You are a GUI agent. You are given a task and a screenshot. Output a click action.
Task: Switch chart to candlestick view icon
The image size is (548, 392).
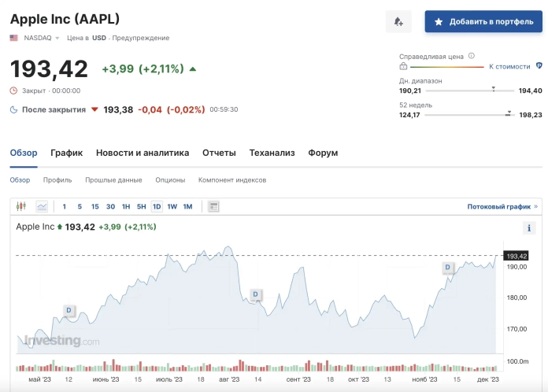pos(21,206)
